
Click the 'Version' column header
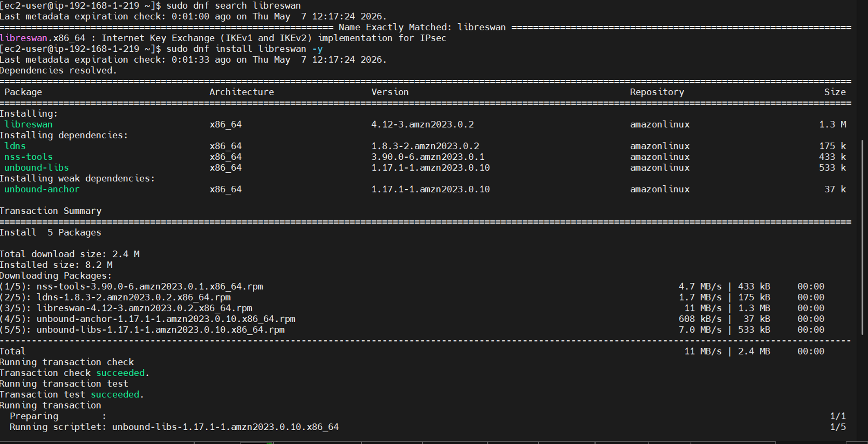click(x=390, y=92)
